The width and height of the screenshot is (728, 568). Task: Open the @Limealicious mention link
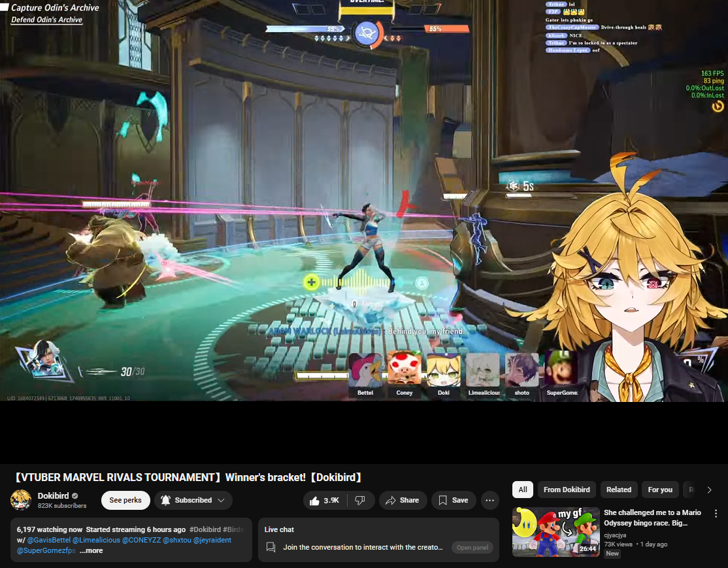pyautogui.click(x=96, y=540)
